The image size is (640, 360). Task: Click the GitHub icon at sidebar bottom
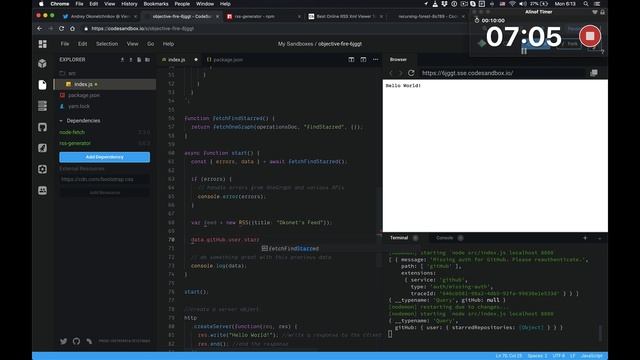(76, 341)
